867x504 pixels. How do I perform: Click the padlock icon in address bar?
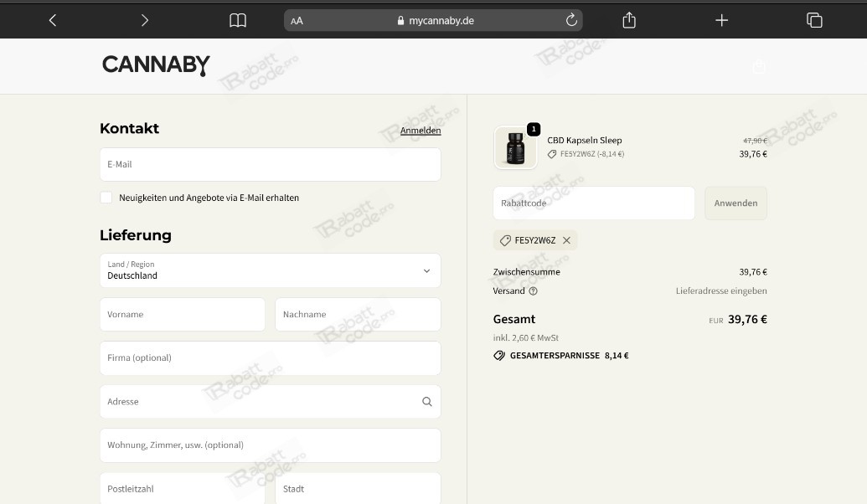pos(400,20)
